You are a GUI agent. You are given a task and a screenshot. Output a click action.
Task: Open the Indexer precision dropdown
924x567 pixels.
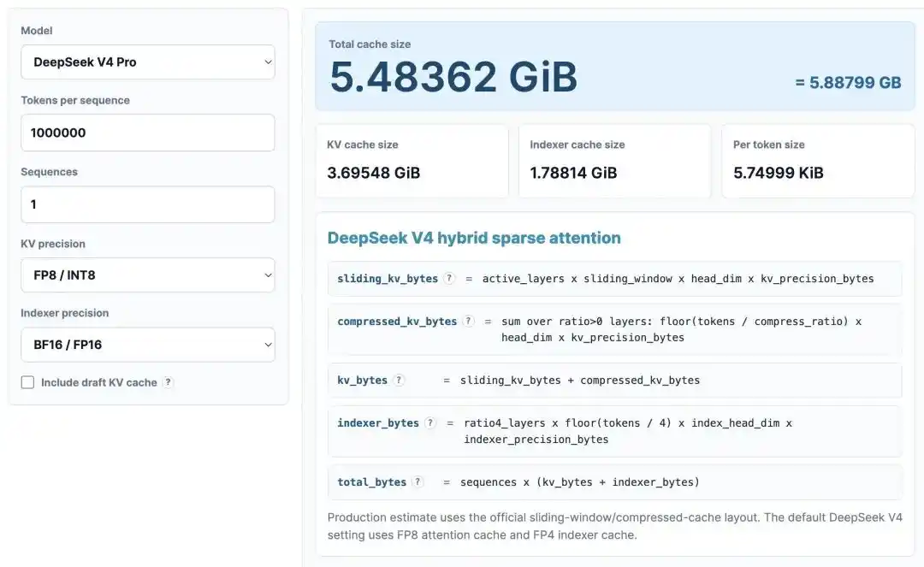(x=148, y=345)
